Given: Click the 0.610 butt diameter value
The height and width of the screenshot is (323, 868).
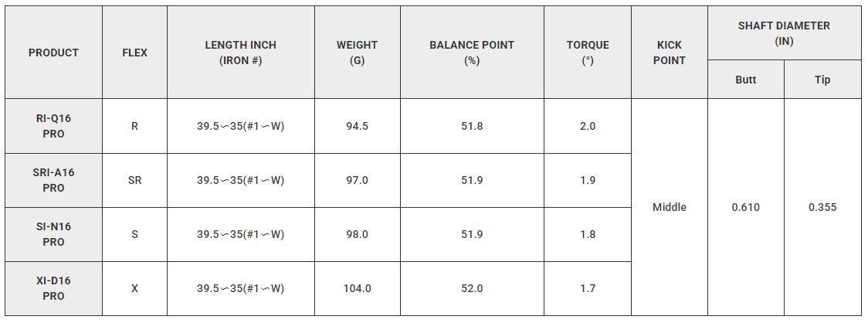Looking at the screenshot, I should (x=745, y=207).
